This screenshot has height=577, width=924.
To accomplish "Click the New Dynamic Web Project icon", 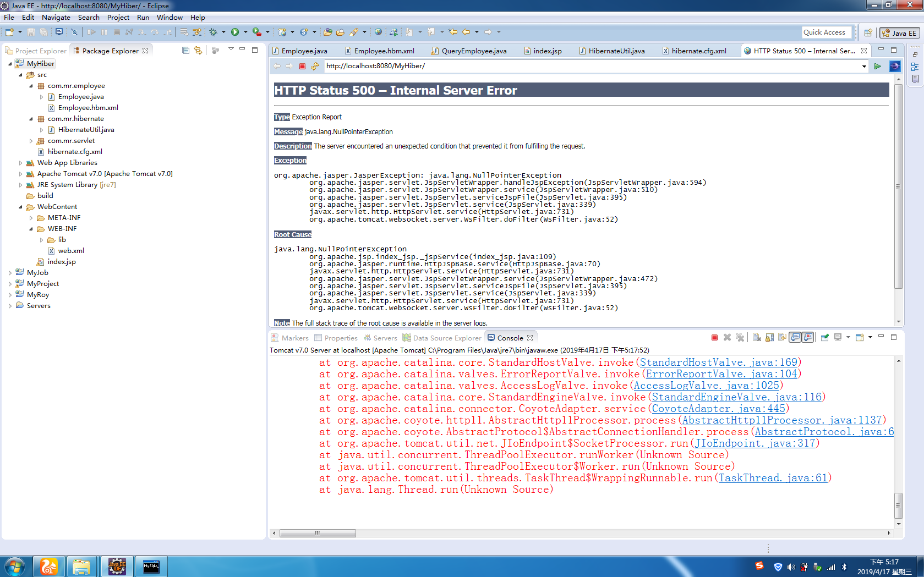I will pyautogui.click(x=282, y=32).
